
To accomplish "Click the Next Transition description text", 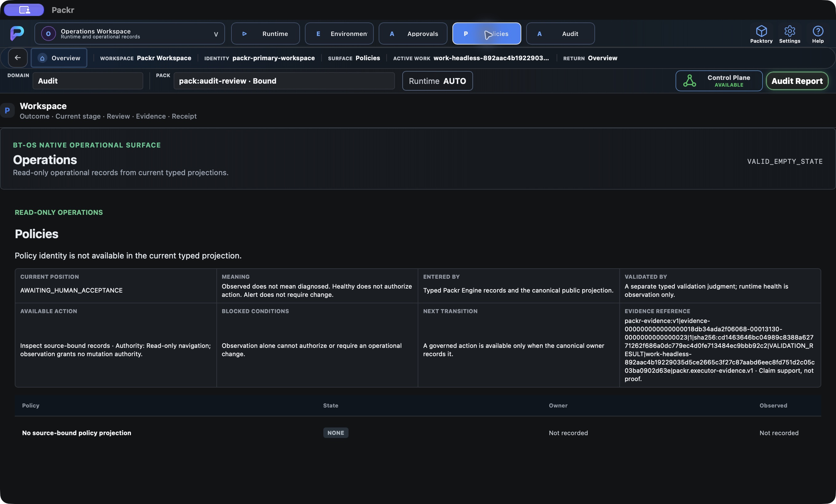I will tap(514, 350).
